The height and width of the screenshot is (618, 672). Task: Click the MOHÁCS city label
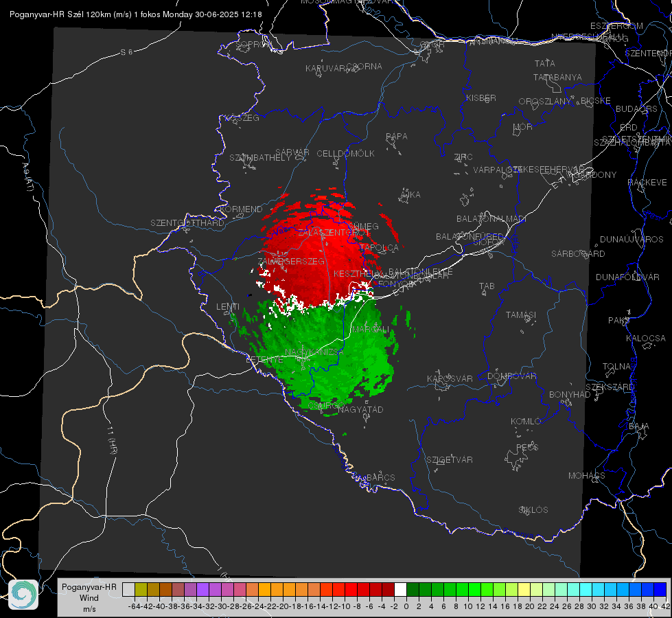pos(586,475)
